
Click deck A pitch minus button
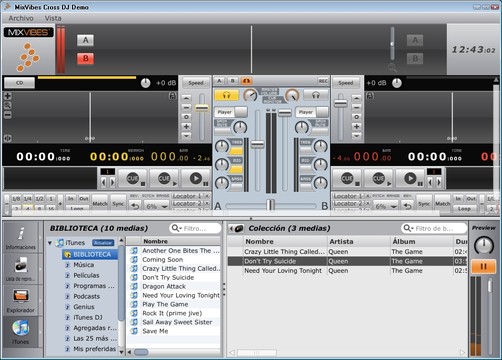click(186, 107)
